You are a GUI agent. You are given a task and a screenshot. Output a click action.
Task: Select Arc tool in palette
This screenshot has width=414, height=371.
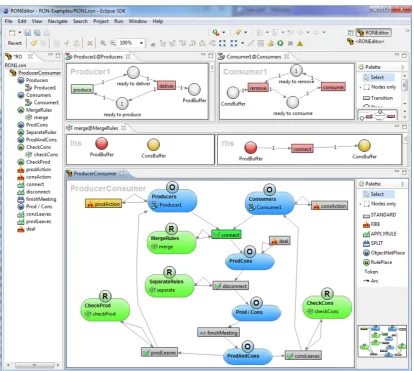pos(371,281)
